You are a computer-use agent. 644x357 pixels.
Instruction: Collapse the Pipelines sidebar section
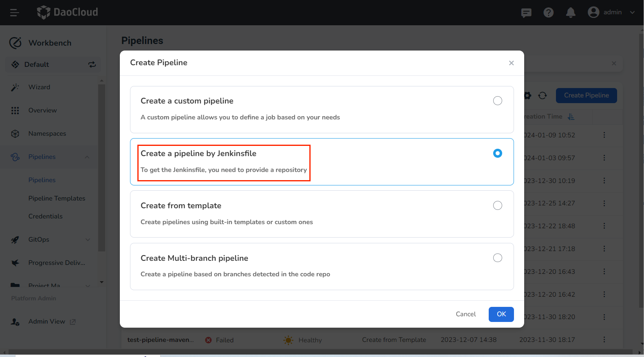coord(87,157)
